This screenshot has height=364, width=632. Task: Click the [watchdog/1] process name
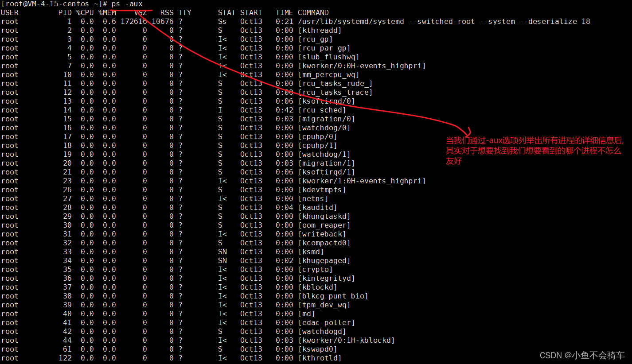coord(324,155)
